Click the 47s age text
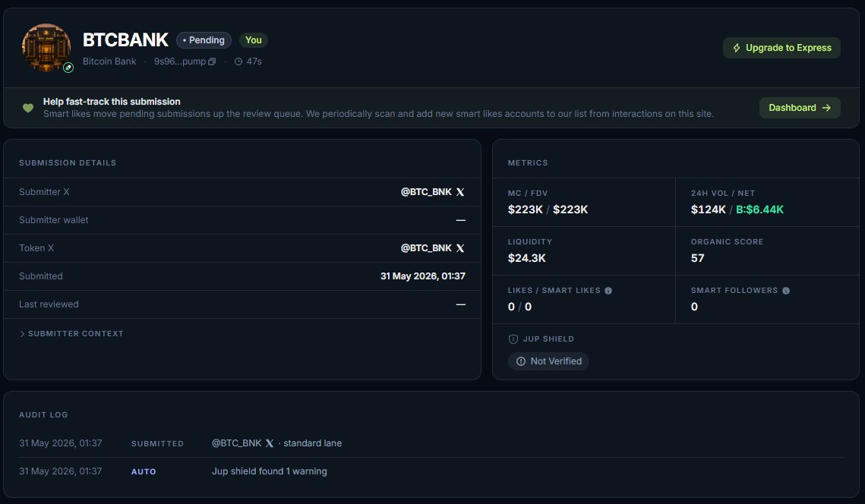This screenshot has width=865, height=504. (254, 61)
